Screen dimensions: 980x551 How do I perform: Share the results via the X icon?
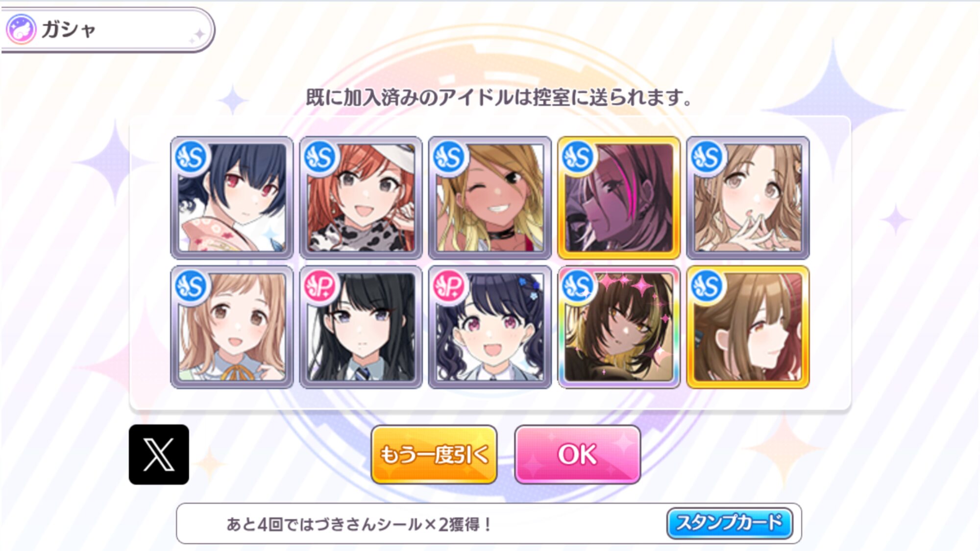click(159, 455)
